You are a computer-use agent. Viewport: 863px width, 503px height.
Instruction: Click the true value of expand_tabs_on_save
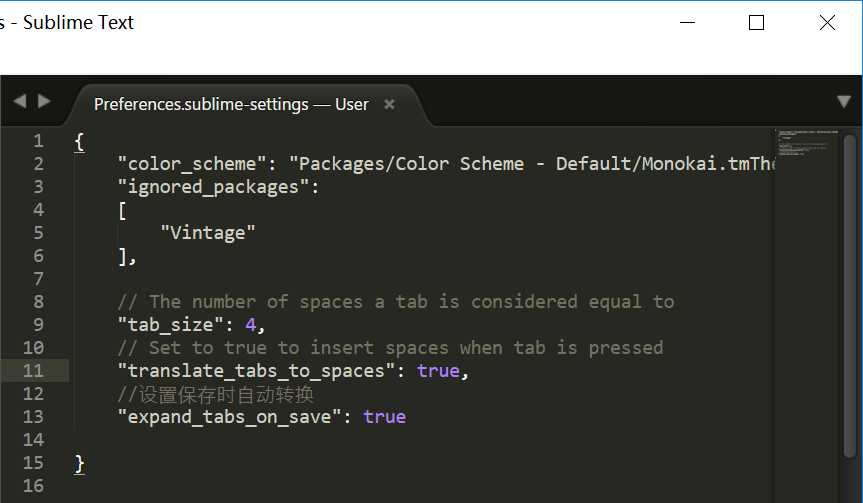pyautogui.click(x=385, y=417)
